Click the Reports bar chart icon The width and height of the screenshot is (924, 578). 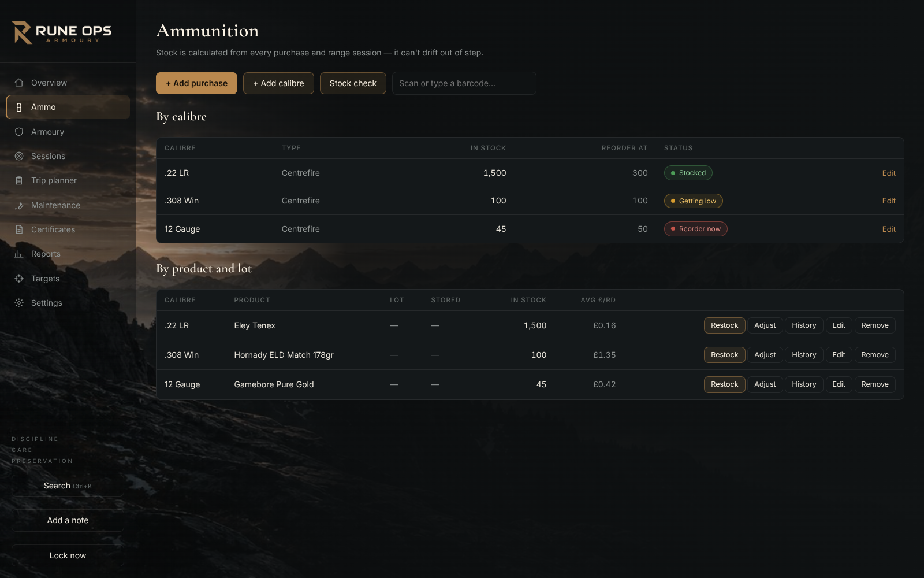coord(19,254)
